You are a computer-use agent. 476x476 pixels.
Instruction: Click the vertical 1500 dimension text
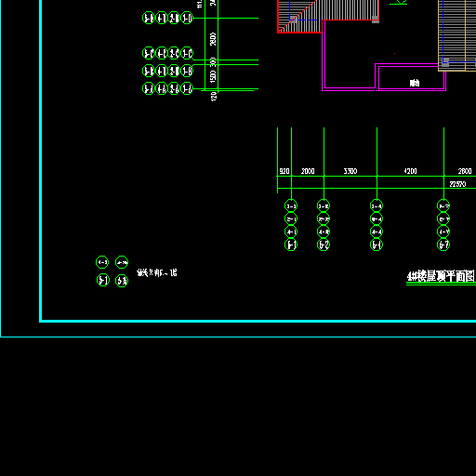coord(213,76)
